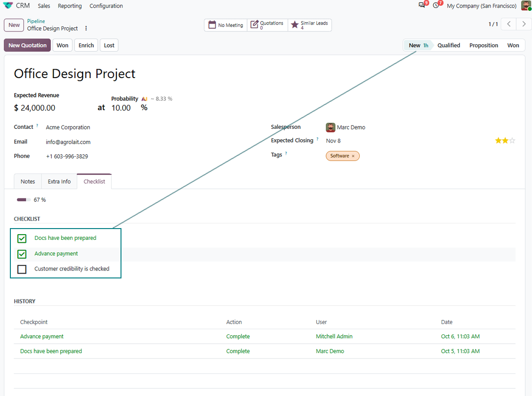Image resolution: width=532 pixels, height=396 pixels.
Task: Open the company switcher My Company
Action: click(x=482, y=6)
